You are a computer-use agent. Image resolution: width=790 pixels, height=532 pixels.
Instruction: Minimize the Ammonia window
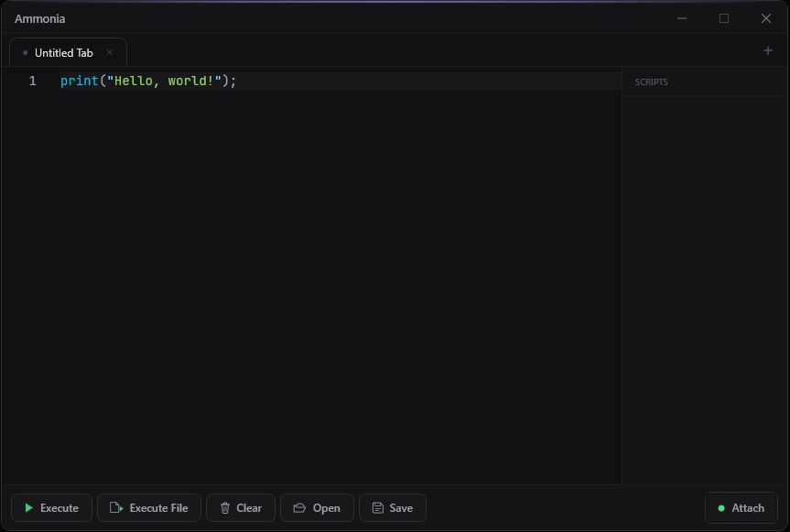click(x=682, y=18)
